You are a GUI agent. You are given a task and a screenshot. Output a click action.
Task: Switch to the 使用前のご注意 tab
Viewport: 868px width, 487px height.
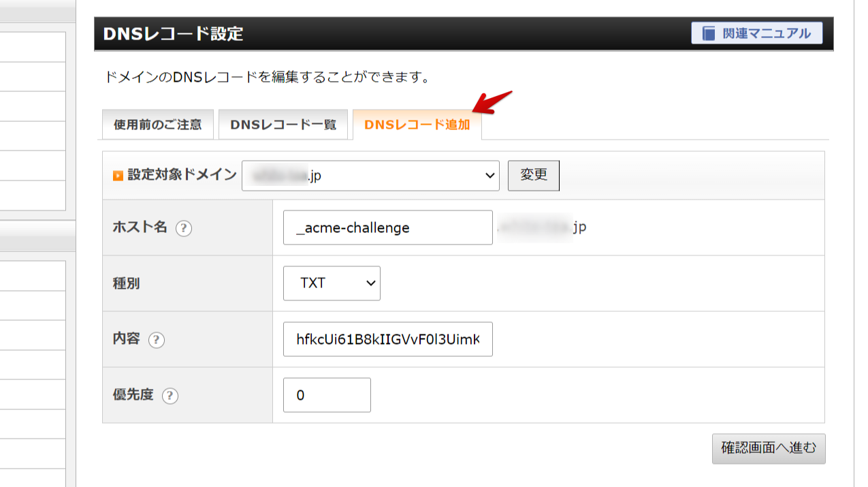[158, 125]
